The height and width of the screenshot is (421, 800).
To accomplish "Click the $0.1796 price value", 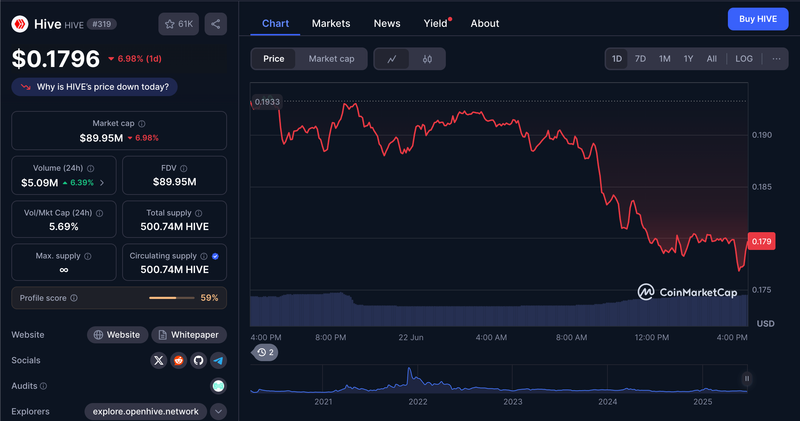I will click(56, 59).
